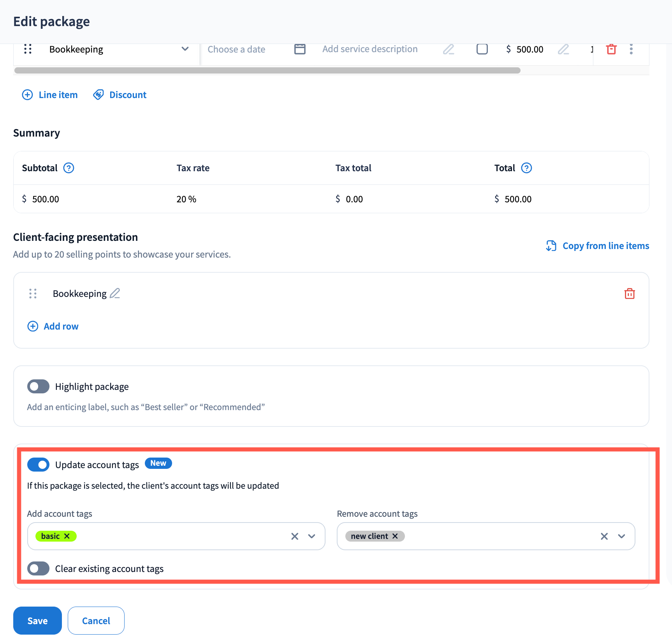The width and height of the screenshot is (672, 642).
Task: Turn on Clear existing account tags
Action: pos(38,568)
